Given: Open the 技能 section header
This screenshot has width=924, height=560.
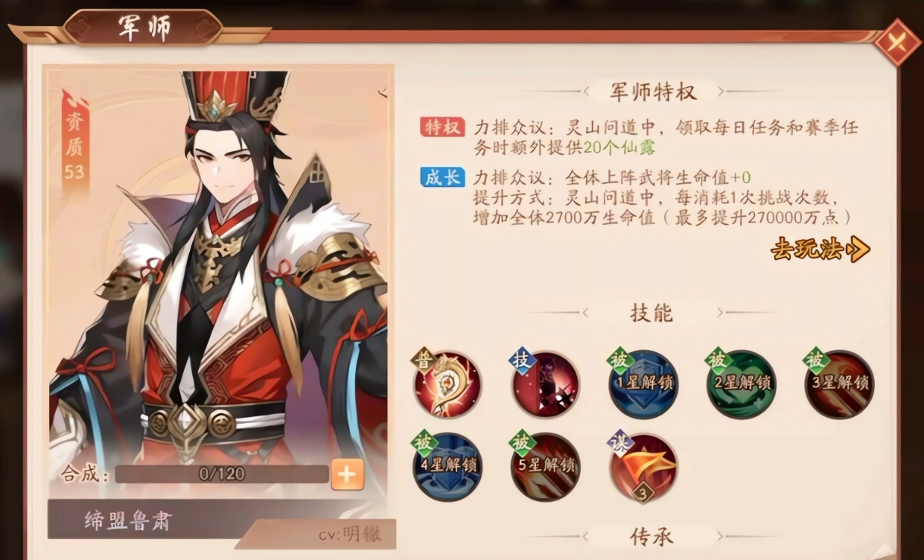Looking at the screenshot, I should pos(651,313).
